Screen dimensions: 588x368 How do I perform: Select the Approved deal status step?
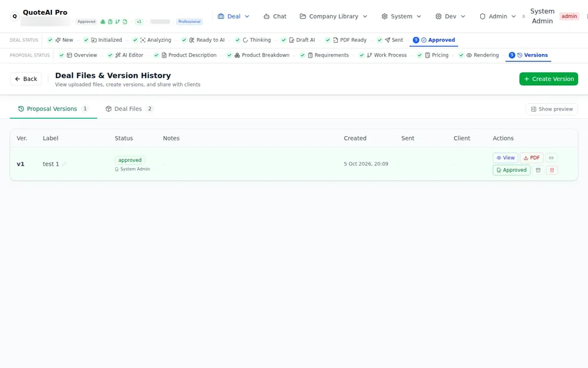click(434, 40)
